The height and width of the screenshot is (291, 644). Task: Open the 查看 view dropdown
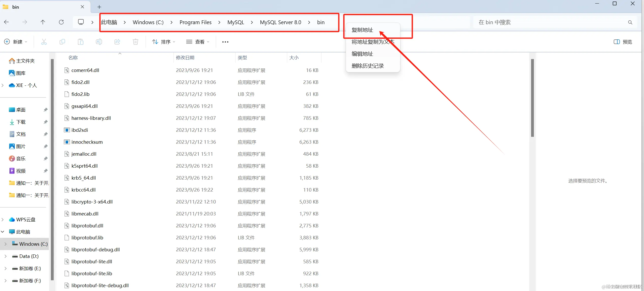[x=198, y=42]
